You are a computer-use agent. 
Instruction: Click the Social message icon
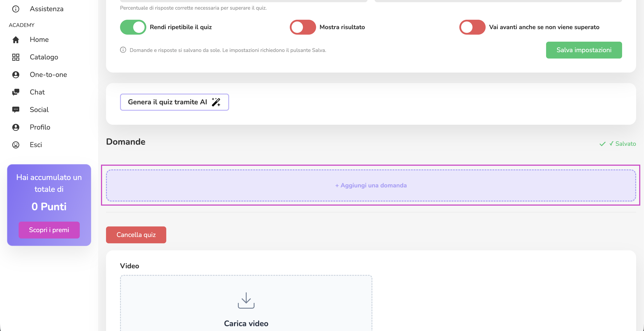16,110
